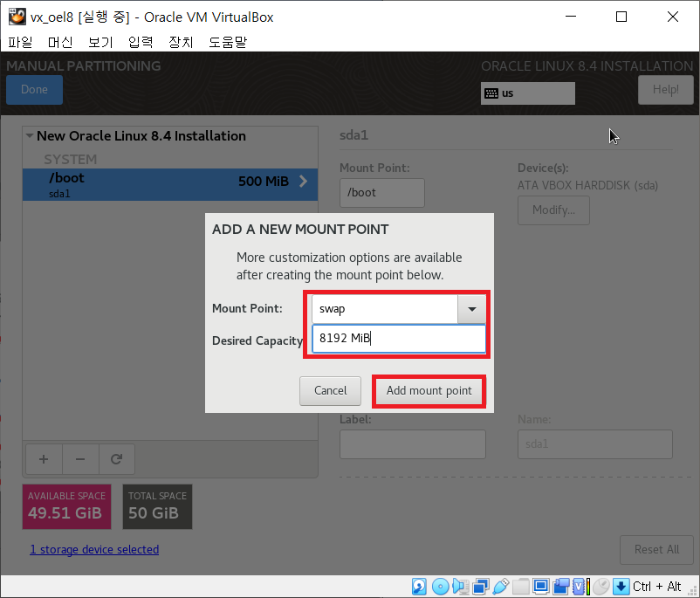
Task: Click the us keyboard layout indicator
Action: coord(528,93)
